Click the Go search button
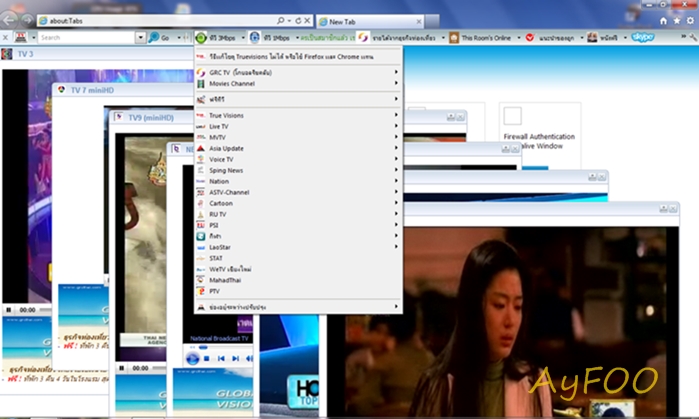 [159, 37]
